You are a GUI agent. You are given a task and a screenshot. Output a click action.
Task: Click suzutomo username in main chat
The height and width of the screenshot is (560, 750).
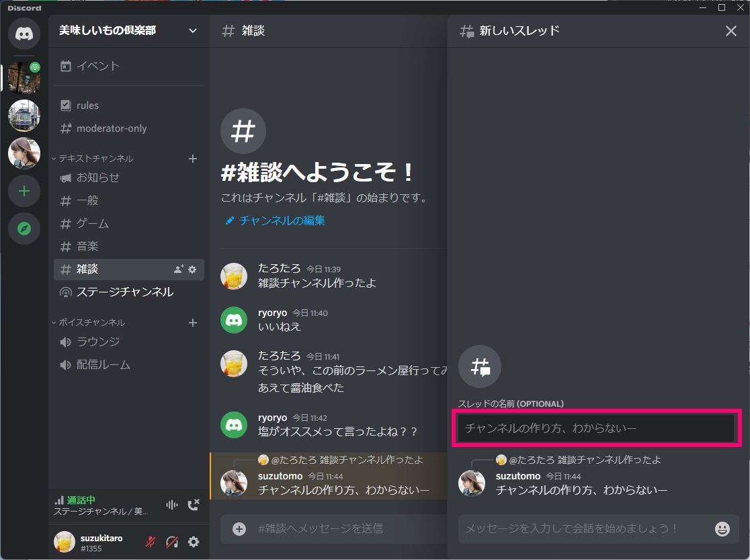point(280,476)
